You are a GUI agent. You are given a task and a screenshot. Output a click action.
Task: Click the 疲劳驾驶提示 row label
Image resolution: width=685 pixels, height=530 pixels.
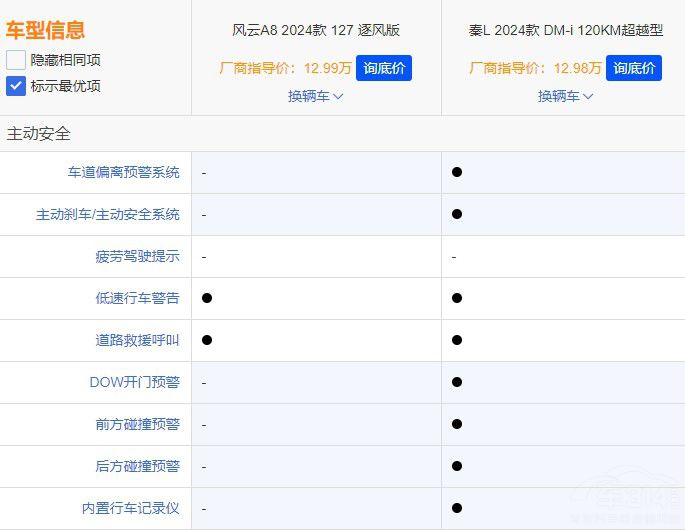coord(138,256)
